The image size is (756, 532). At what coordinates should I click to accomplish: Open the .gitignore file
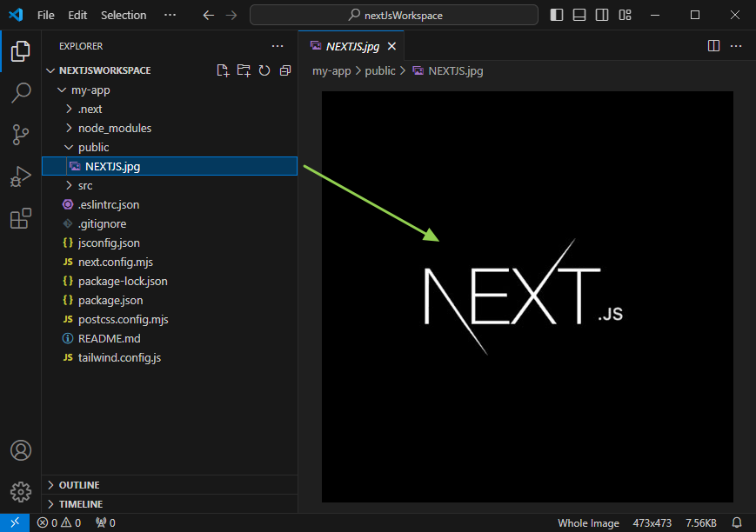(x=170, y=223)
